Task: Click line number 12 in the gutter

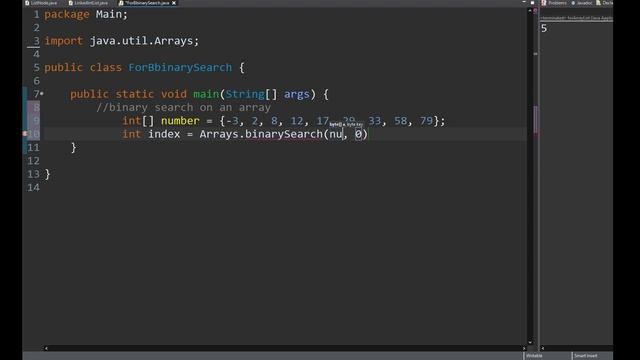Action: pos(33,161)
